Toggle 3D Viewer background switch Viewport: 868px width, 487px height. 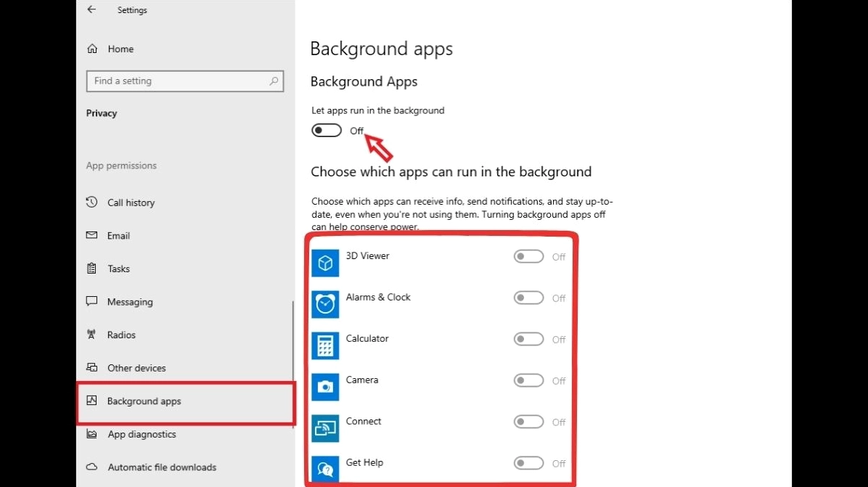tap(528, 257)
